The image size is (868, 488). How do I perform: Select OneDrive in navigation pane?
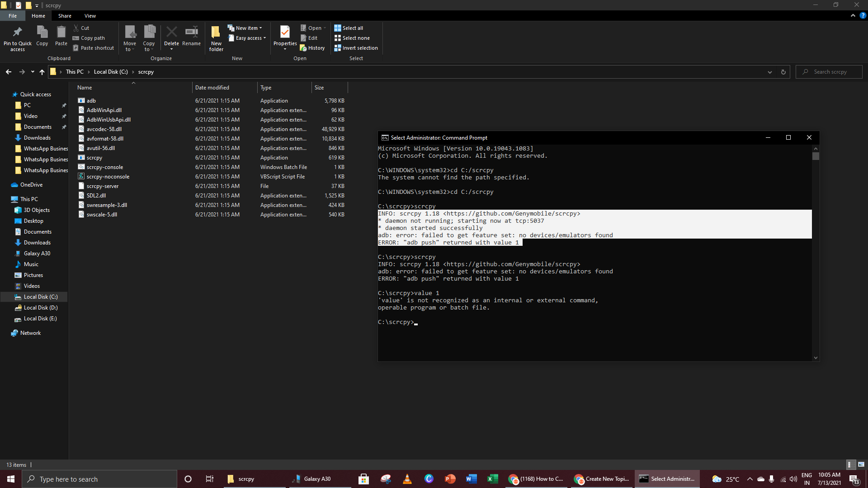(31, 185)
